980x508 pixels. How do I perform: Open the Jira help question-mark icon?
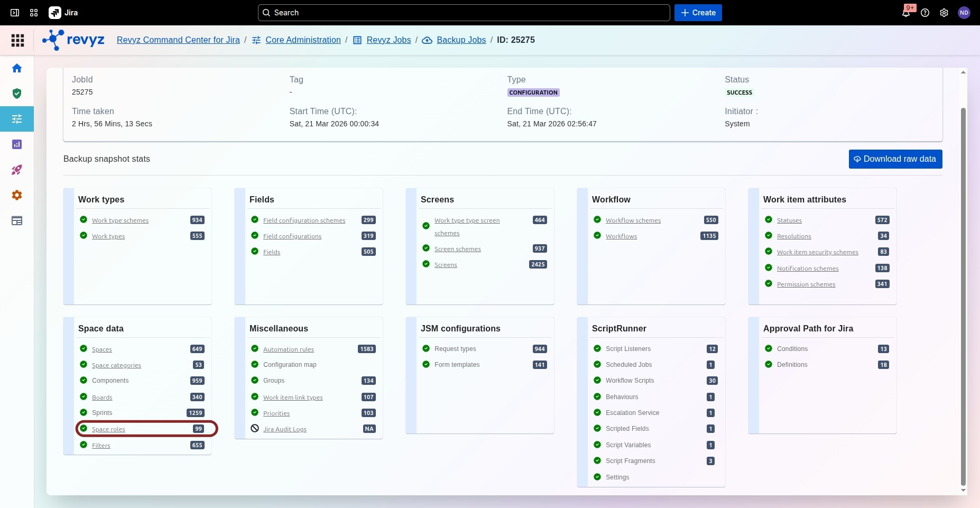pyautogui.click(x=925, y=13)
